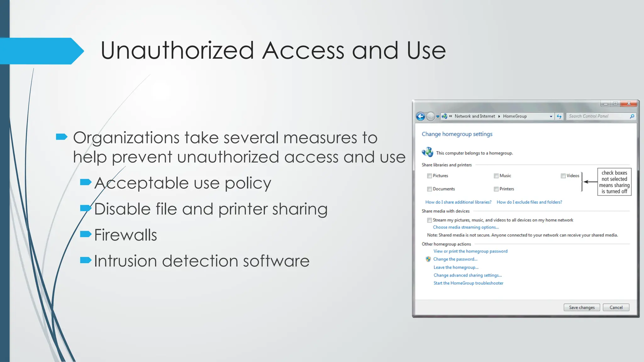Click the arrow after Network and Internet
This screenshot has width=644, height=362.
click(499, 116)
